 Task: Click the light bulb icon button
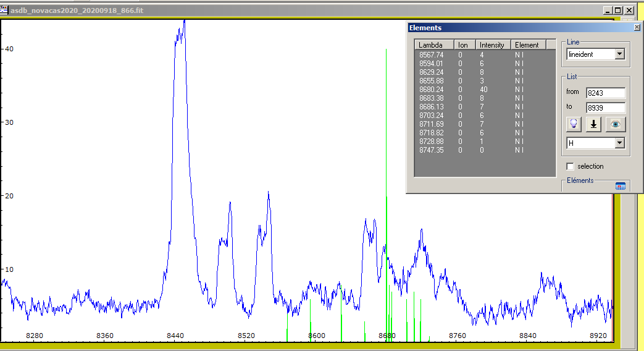(x=574, y=124)
